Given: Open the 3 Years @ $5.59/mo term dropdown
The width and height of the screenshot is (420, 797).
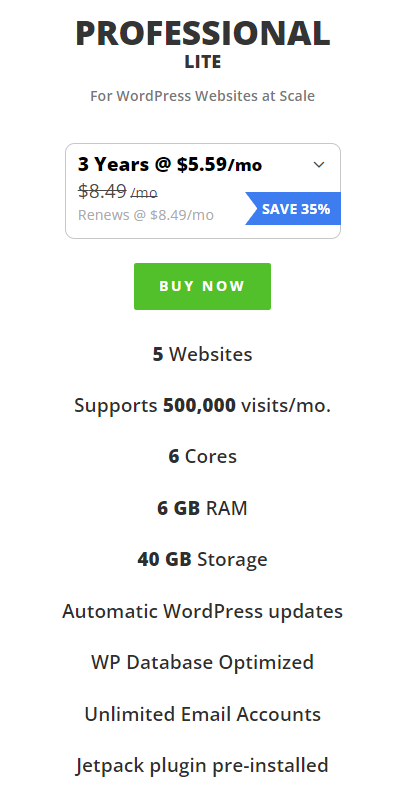Looking at the screenshot, I should 203,191.
